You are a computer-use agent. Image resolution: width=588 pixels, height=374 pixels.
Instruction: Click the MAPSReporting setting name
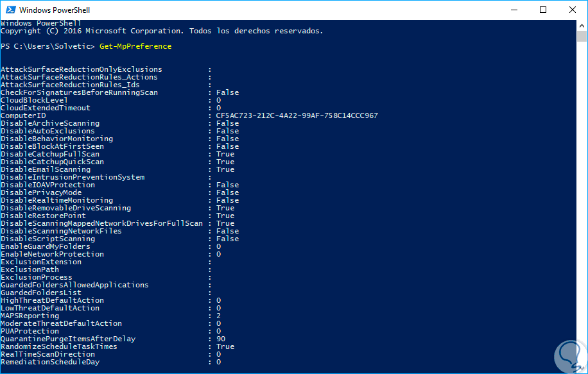pyautogui.click(x=30, y=316)
